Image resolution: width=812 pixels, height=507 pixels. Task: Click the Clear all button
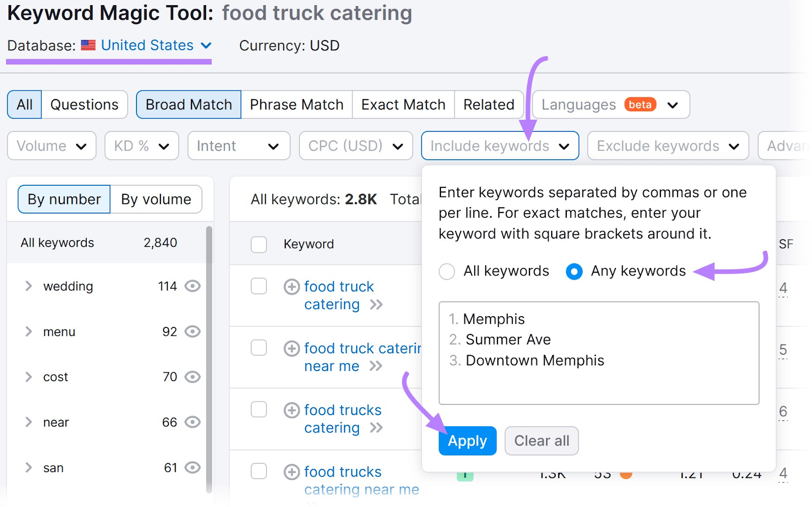point(542,441)
